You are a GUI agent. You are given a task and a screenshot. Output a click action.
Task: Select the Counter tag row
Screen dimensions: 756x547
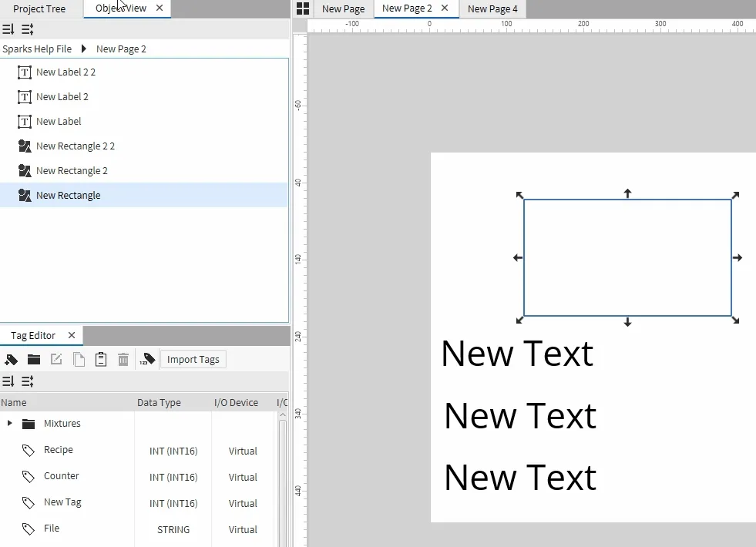point(62,476)
